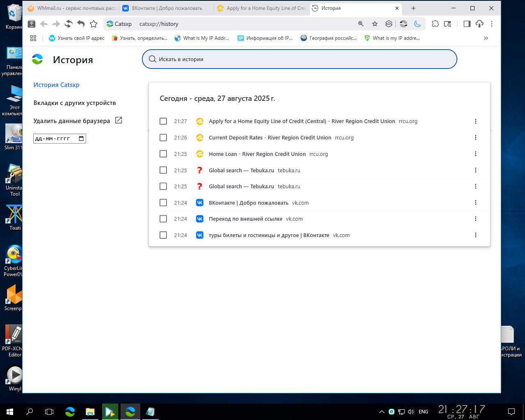Viewport: 525px width, 420px height.
Task: Click the forward navigation arrow
Action: pos(56,24)
